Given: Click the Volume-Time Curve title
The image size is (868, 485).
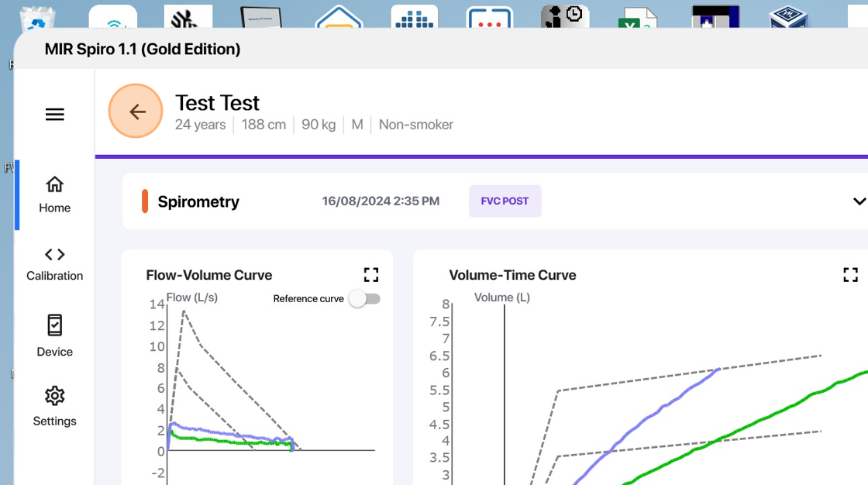Looking at the screenshot, I should coord(512,275).
